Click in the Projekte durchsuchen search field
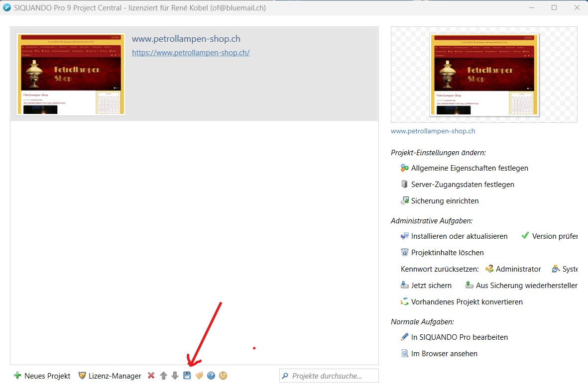Image resolution: width=588 pixels, height=392 pixels. pyautogui.click(x=331, y=376)
